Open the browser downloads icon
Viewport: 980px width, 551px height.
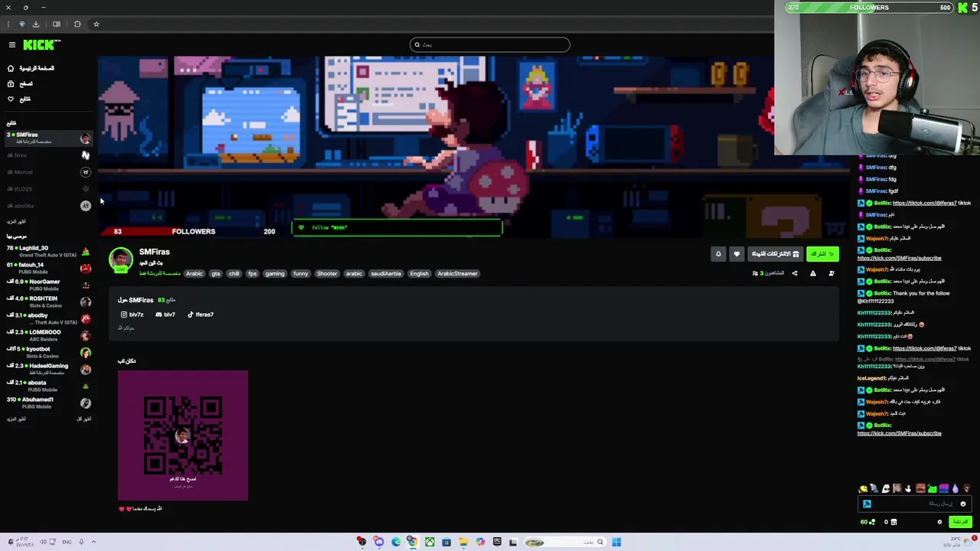(35, 24)
